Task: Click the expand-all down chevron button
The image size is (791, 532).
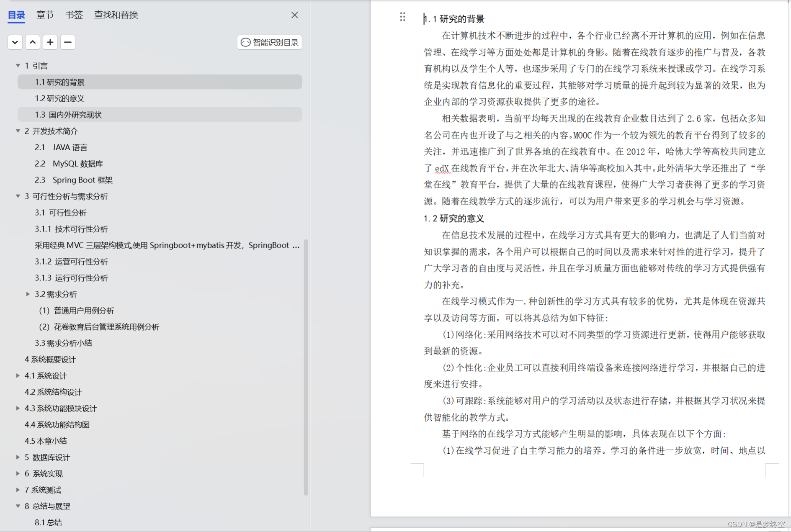Action: tap(15, 42)
